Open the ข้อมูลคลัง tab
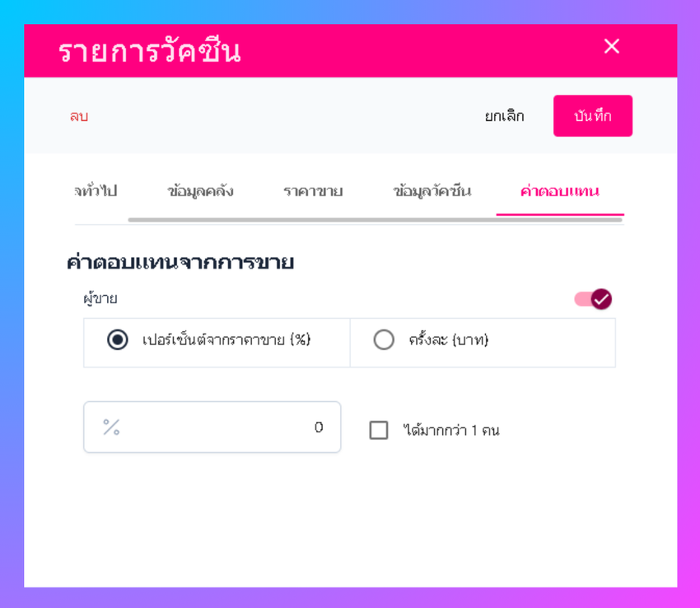The image size is (700, 608). (200, 191)
